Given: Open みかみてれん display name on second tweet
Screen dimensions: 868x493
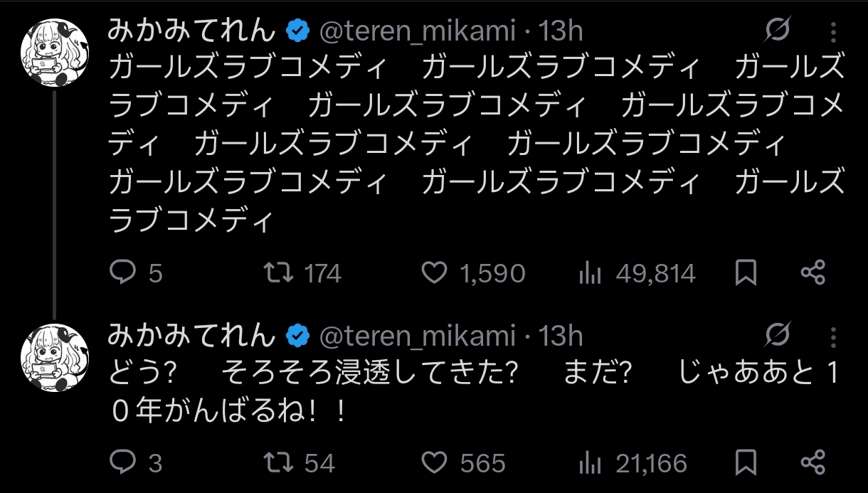Looking at the screenshot, I should [191, 335].
